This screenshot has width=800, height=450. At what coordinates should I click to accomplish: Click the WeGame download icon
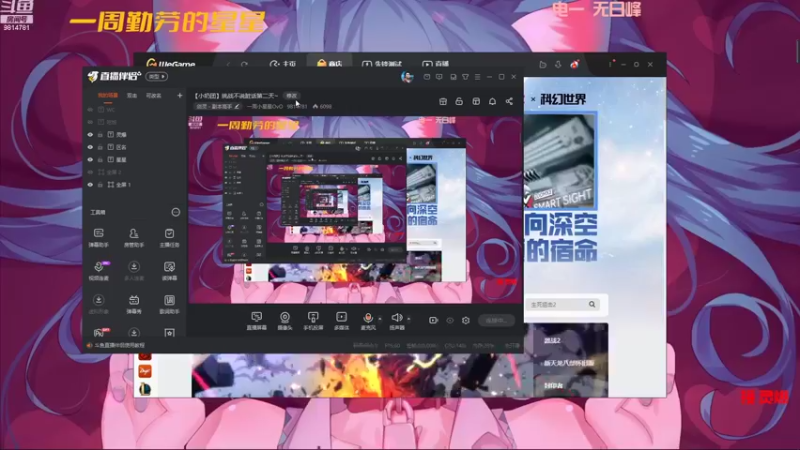pyautogui.click(x=558, y=64)
